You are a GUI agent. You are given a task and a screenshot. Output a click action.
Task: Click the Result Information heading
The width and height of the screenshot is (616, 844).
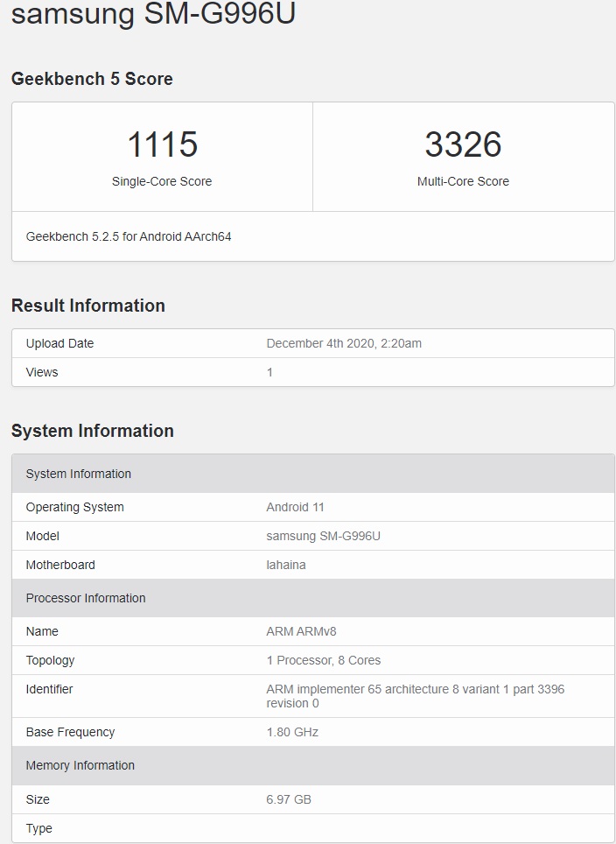click(x=88, y=306)
